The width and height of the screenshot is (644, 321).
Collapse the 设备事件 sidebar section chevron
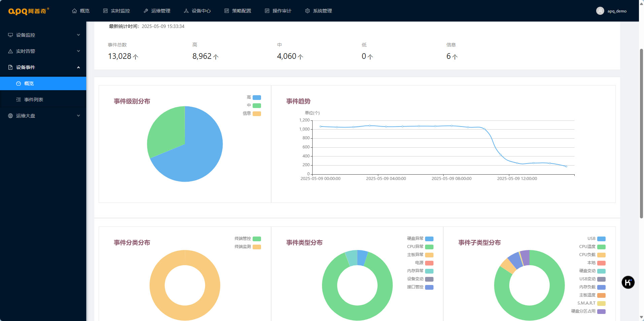[78, 67]
